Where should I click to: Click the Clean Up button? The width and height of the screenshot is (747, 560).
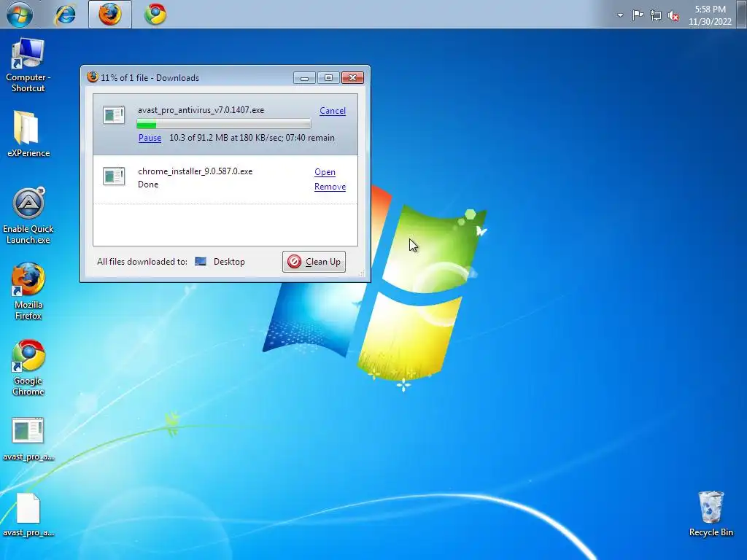[314, 262]
